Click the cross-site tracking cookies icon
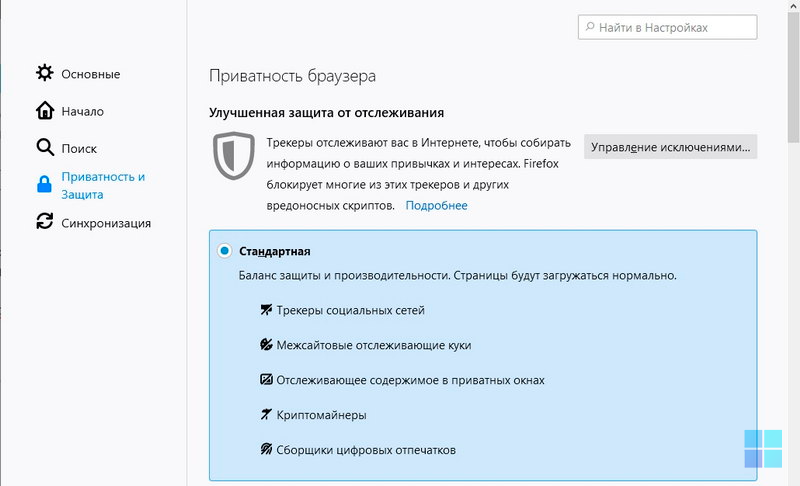Viewport: 800px width, 486px height. [266, 345]
